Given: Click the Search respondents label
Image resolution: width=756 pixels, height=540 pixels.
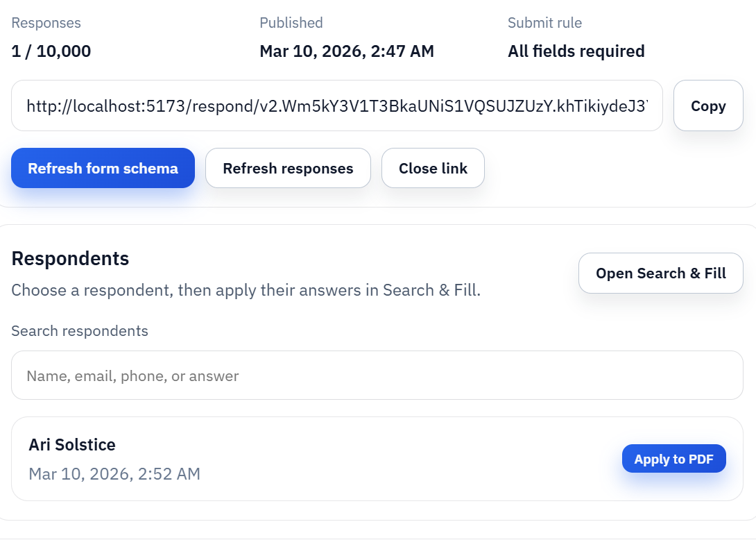Looking at the screenshot, I should (80, 331).
